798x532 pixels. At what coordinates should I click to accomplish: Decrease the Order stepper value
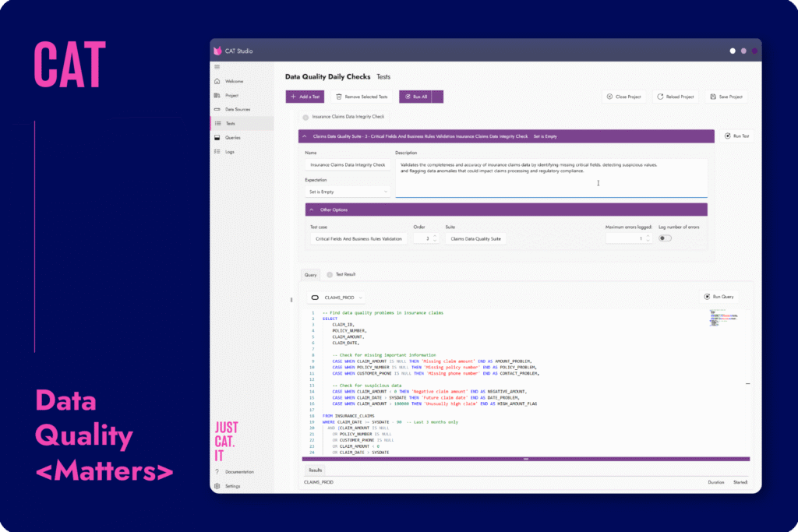tap(435, 241)
